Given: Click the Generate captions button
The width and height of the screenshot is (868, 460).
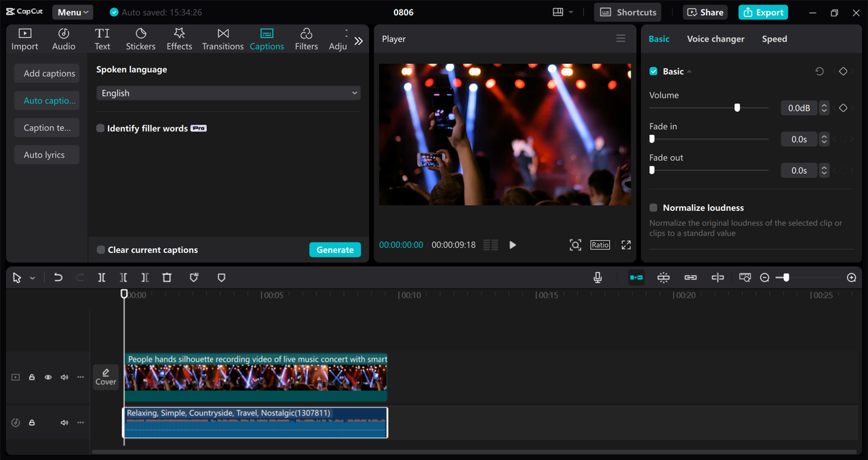Looking at the screenshot, I should 335,250.
